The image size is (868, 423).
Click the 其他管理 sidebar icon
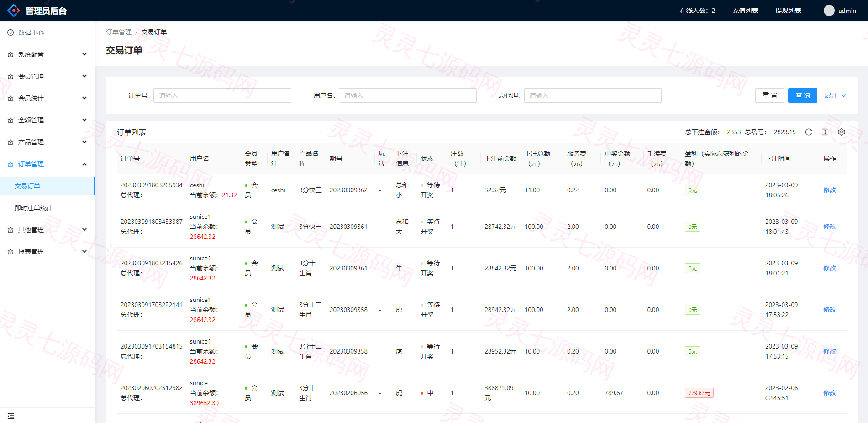click(11, 230)
